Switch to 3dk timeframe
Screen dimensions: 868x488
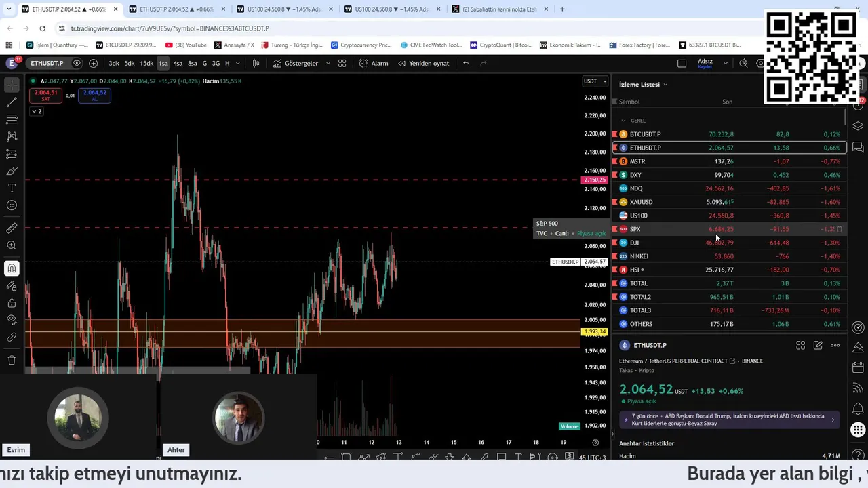pyautogui.click(x=113, y=63)
